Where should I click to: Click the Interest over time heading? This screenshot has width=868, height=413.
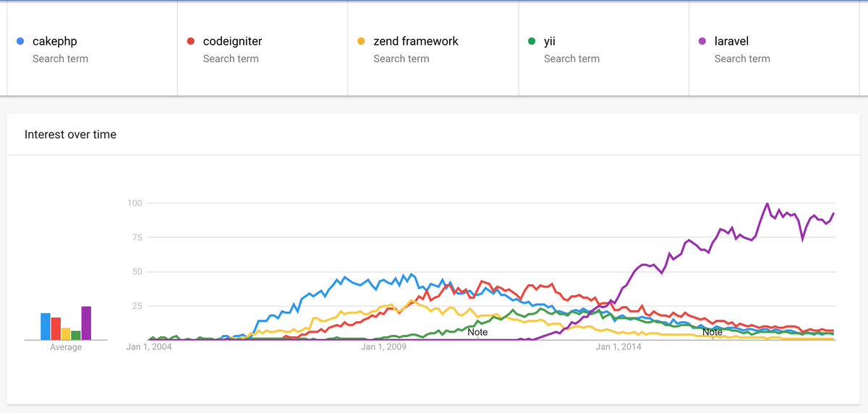coord(70,135)
